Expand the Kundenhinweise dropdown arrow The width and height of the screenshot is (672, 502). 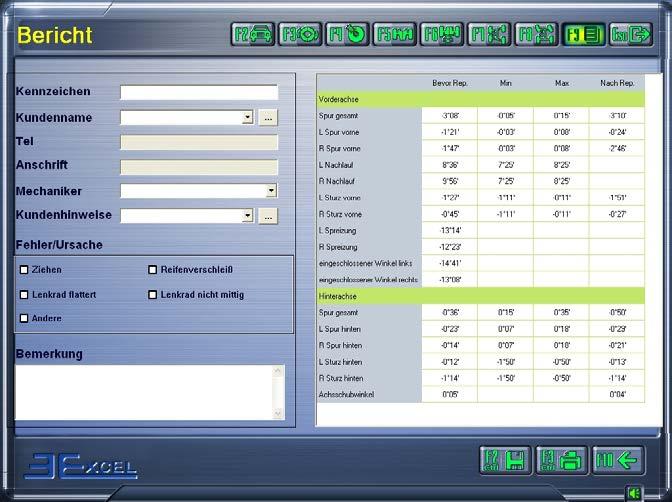tap(247, 215)
